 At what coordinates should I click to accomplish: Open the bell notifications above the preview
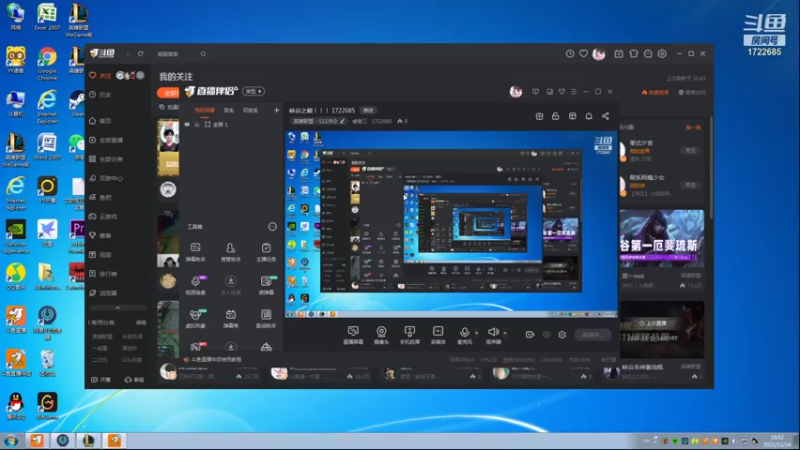pyautogui.click(x=589, y=116)
